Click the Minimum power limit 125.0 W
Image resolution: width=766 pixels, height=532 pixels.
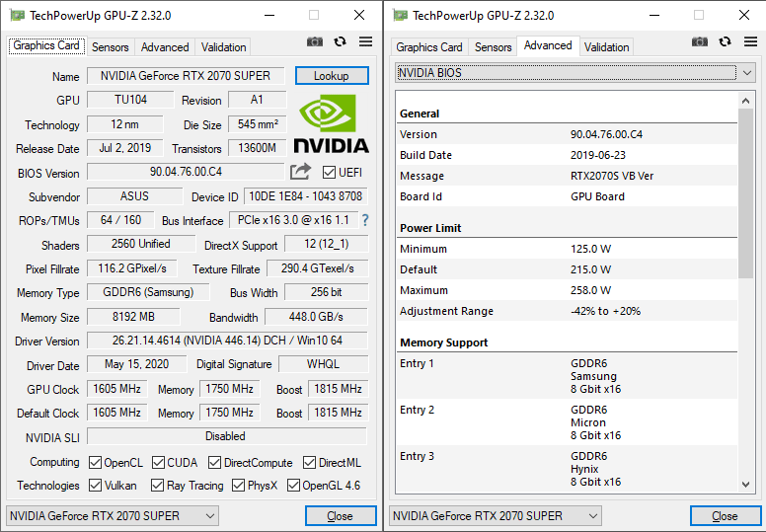tap(590, 249)
